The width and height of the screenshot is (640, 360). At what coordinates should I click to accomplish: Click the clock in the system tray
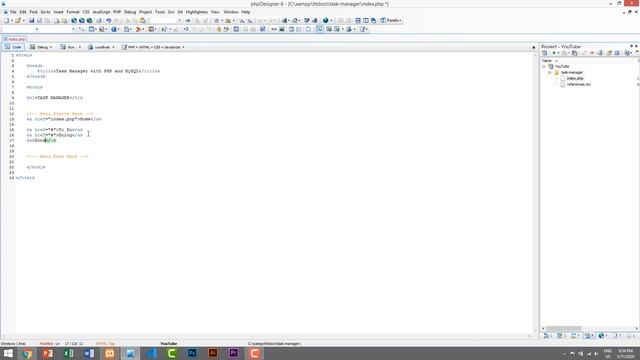click(625, 353)
